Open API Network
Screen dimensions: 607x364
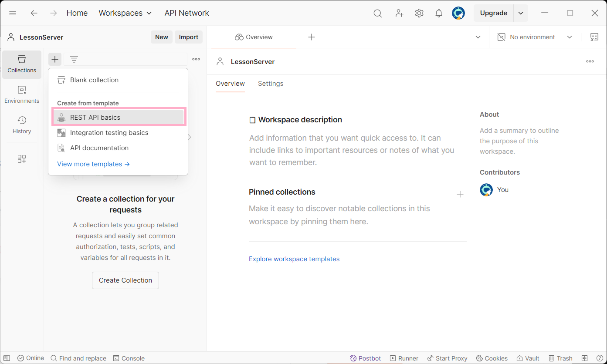click(187, 13)
